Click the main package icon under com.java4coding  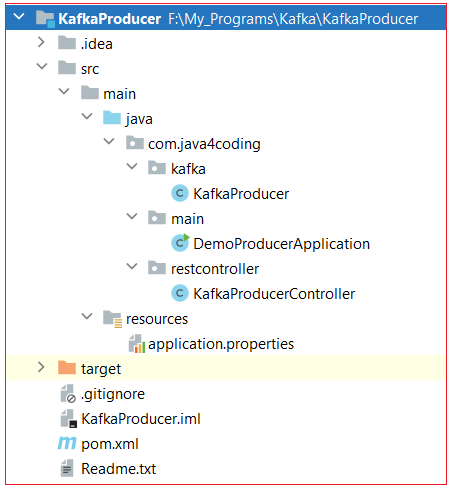[x=157, y=218]
